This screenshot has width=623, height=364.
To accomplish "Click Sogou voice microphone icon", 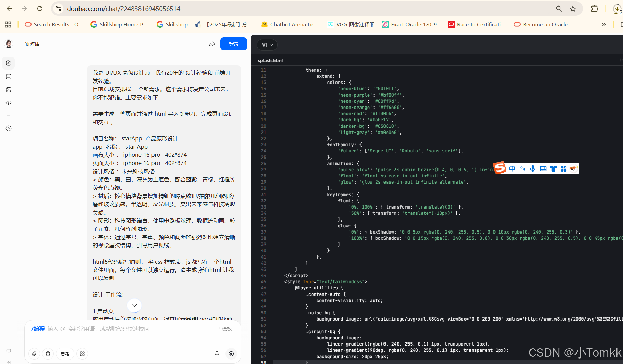I will (533, 168).
